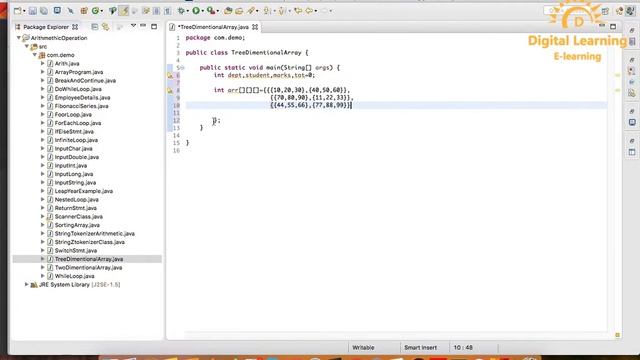Place cursor on the package com.demo line

pos(215,38)
